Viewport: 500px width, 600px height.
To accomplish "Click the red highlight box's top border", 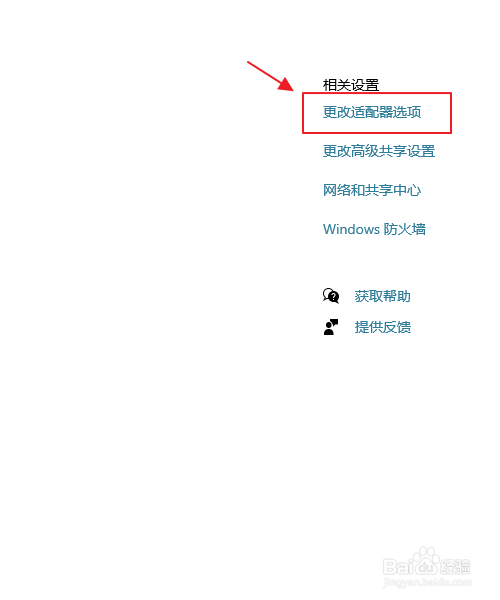I will pos(377,93).
